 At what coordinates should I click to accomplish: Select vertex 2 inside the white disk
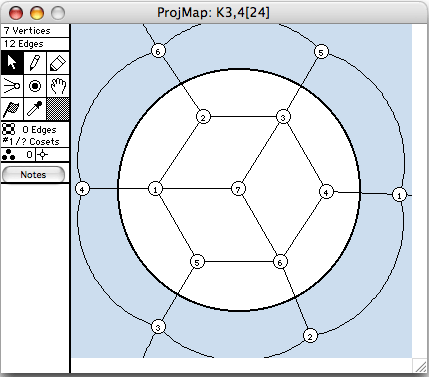click(x=203, y=117)
